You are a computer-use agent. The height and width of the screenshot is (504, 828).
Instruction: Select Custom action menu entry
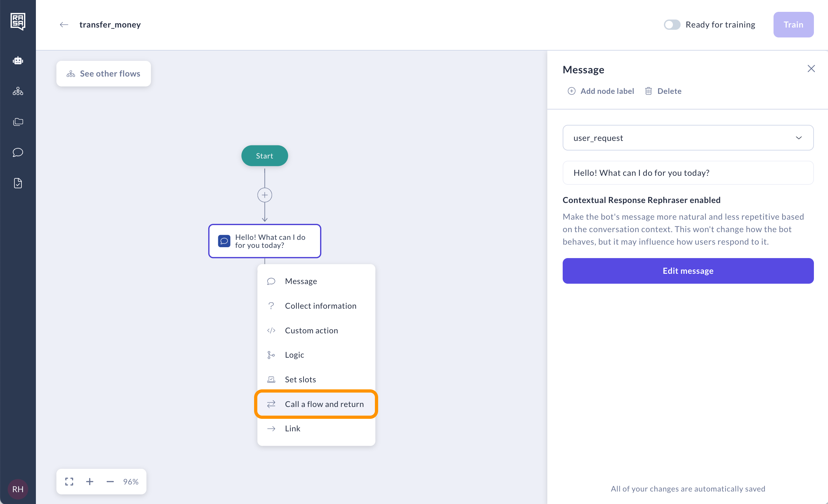click(311, 330)
